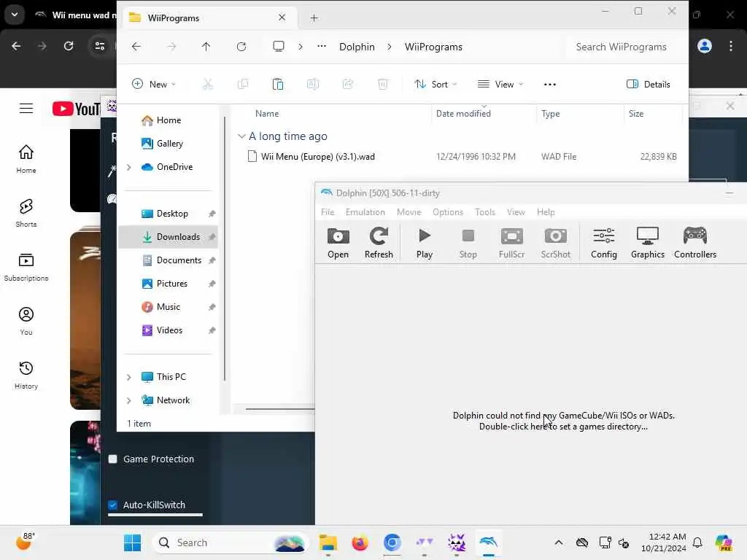Show hidden breadcrumb path with ellipsis
The image size is (747, 560).
322,47
